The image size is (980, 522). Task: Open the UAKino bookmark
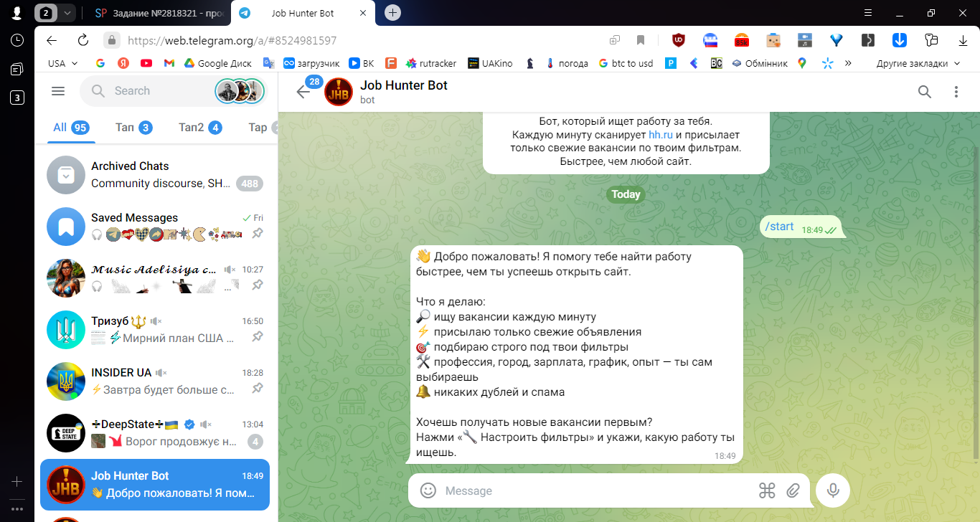click(x=490, y=63)
